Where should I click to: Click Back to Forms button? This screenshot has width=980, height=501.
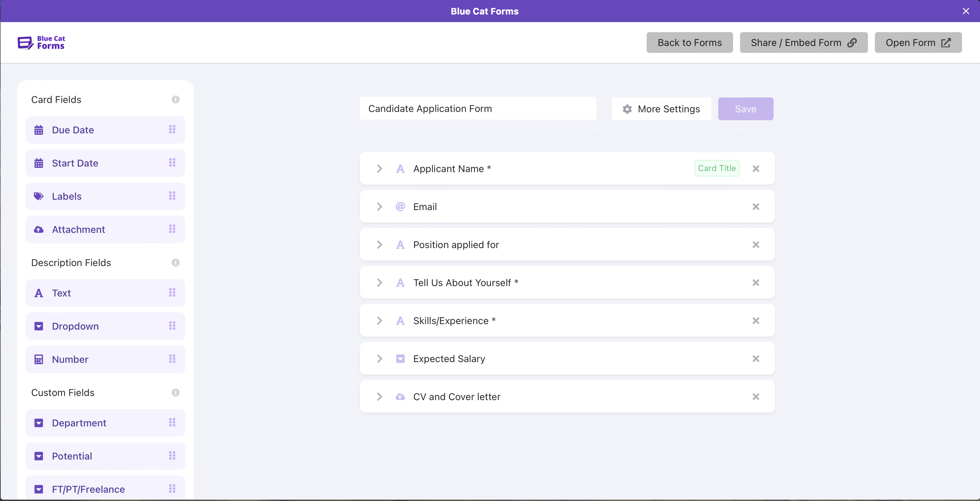(689, 42)
